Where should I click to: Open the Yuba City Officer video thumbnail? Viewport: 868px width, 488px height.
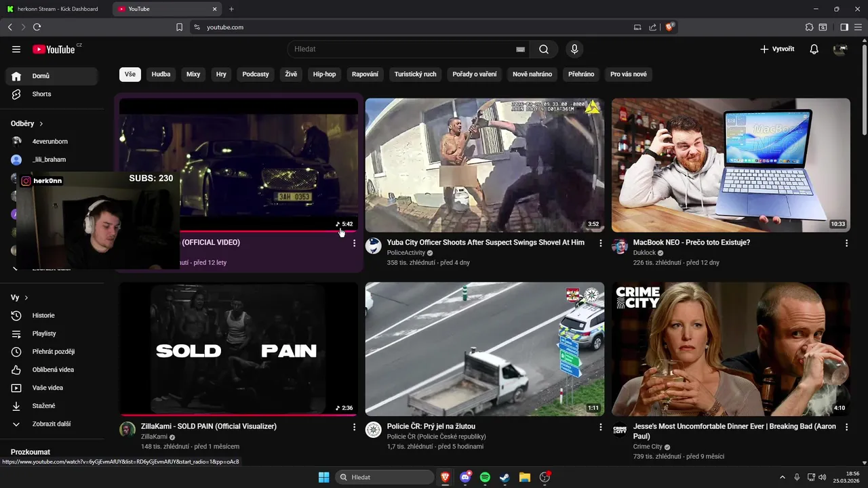point(485,165)
